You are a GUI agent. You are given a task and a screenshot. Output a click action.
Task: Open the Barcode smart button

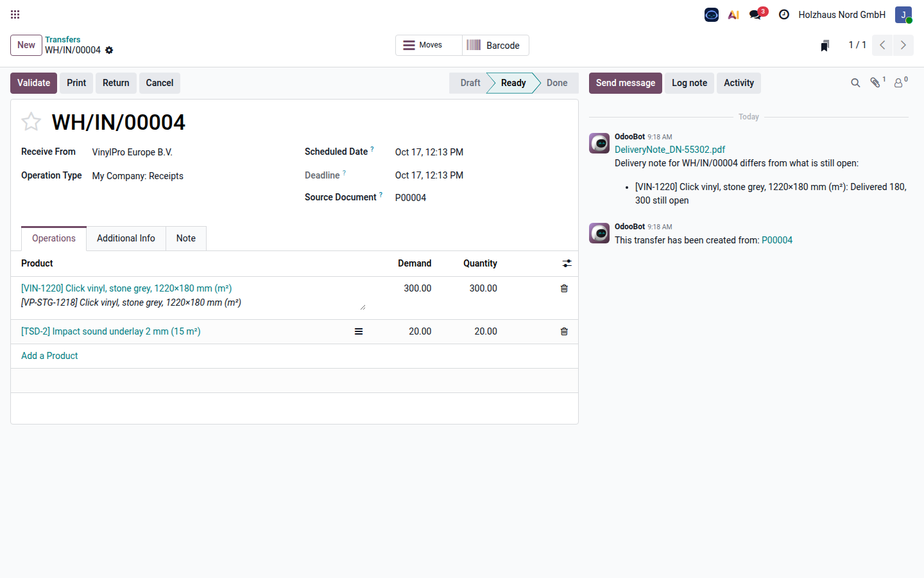pyautogui.click(x=495, y=45)
